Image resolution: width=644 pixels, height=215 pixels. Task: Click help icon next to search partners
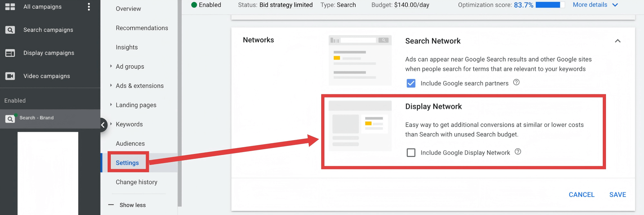point(516,82)
